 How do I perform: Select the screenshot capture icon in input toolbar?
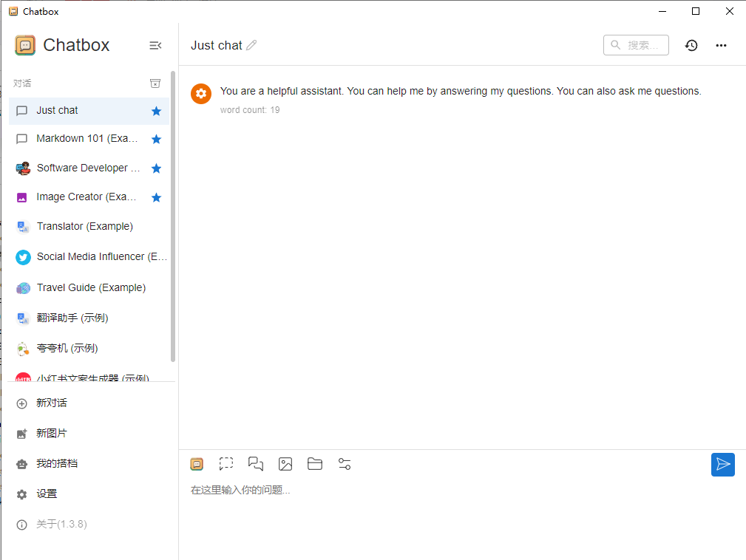click(x=226, y=464)
